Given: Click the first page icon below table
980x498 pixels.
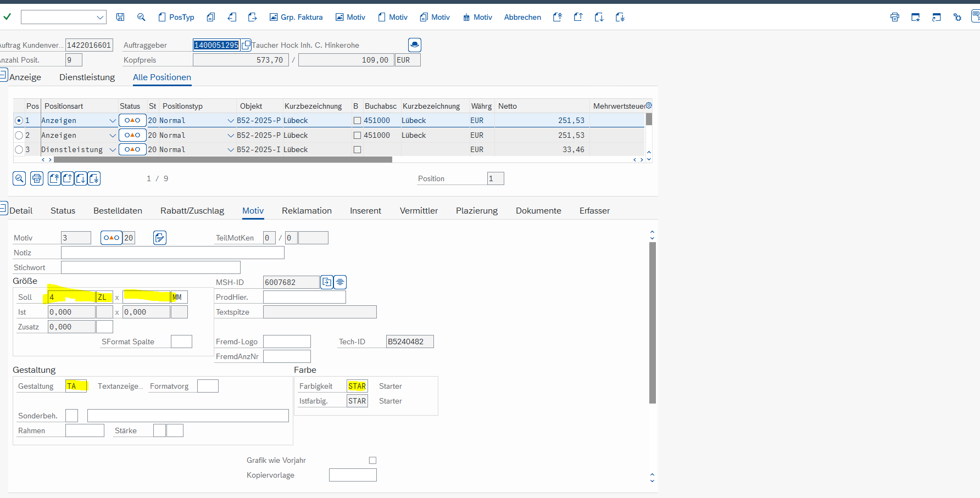Looking at the screenshot, I should coord(54,178).
